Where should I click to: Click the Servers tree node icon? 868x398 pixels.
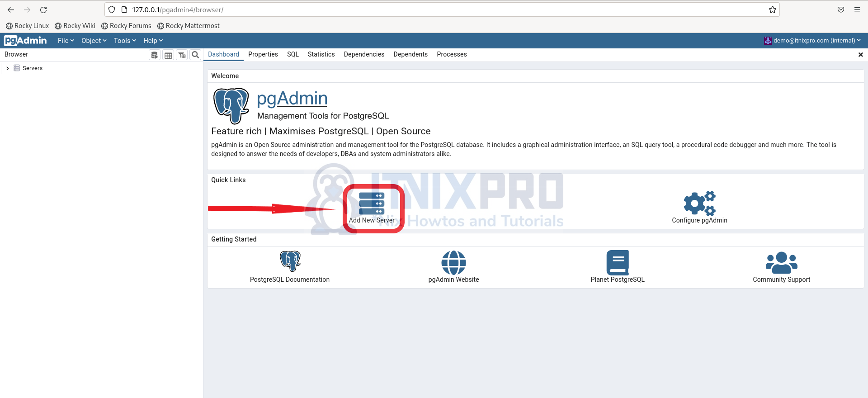click(x=17, y=68)
